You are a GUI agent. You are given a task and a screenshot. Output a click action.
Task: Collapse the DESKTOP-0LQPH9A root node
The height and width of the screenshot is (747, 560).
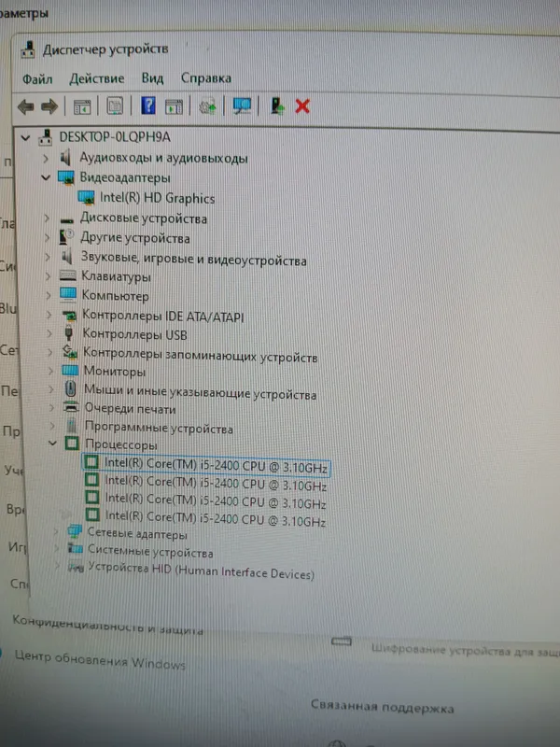[25, 138]
